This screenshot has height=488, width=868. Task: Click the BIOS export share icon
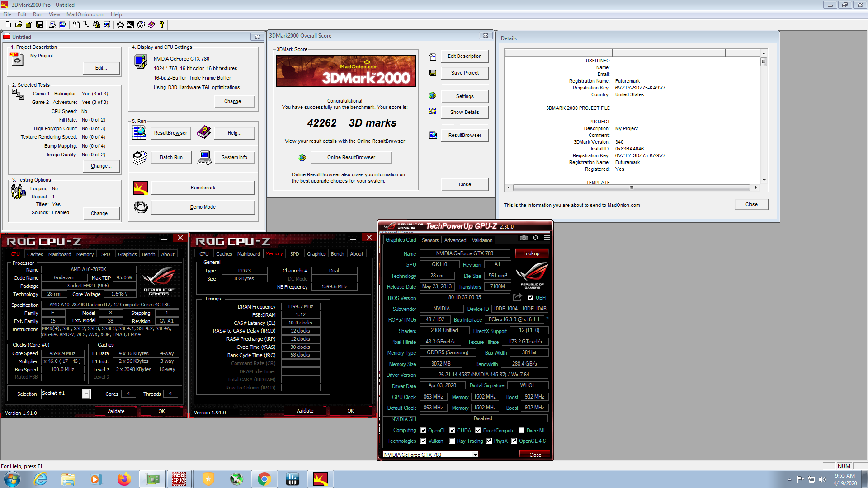517,297
